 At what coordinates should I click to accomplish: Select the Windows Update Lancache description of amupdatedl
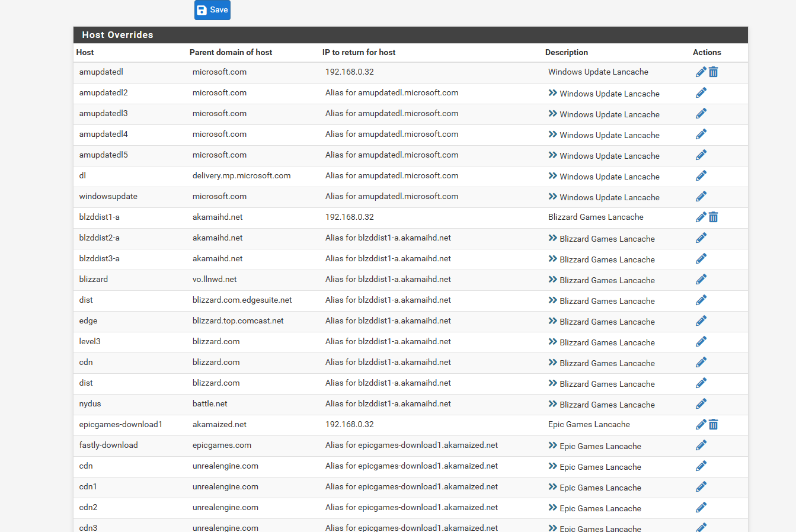pos(598,72)
